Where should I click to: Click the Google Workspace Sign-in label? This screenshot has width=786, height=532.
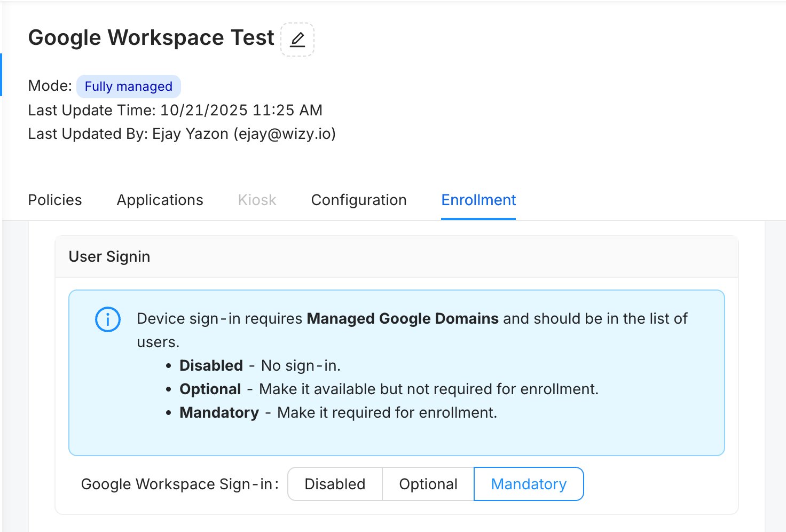(x=180, y=484)
